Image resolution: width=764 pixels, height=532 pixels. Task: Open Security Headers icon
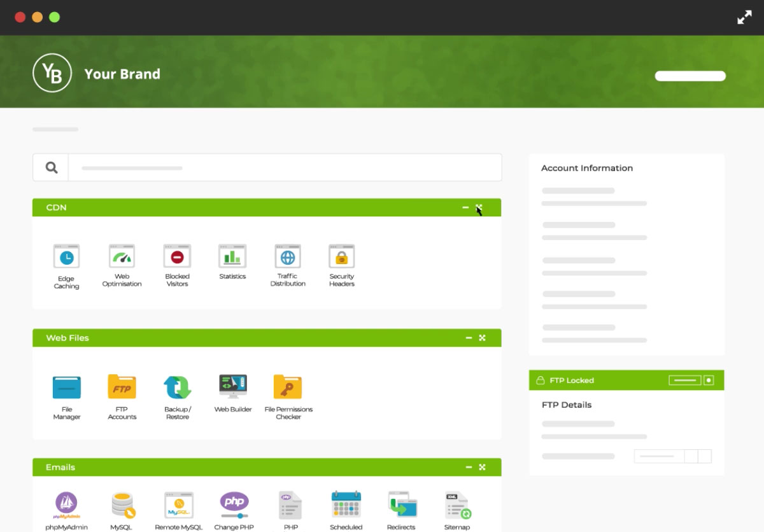pyautogui.click(x=341, y=257)
